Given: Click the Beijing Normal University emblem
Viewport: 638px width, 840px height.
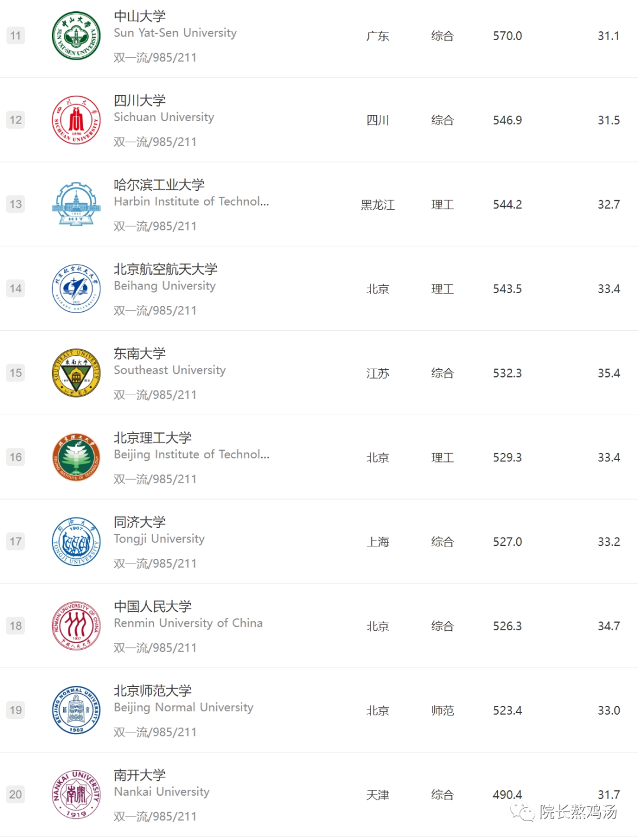Looking at the screenshot, I should (76, 710).
